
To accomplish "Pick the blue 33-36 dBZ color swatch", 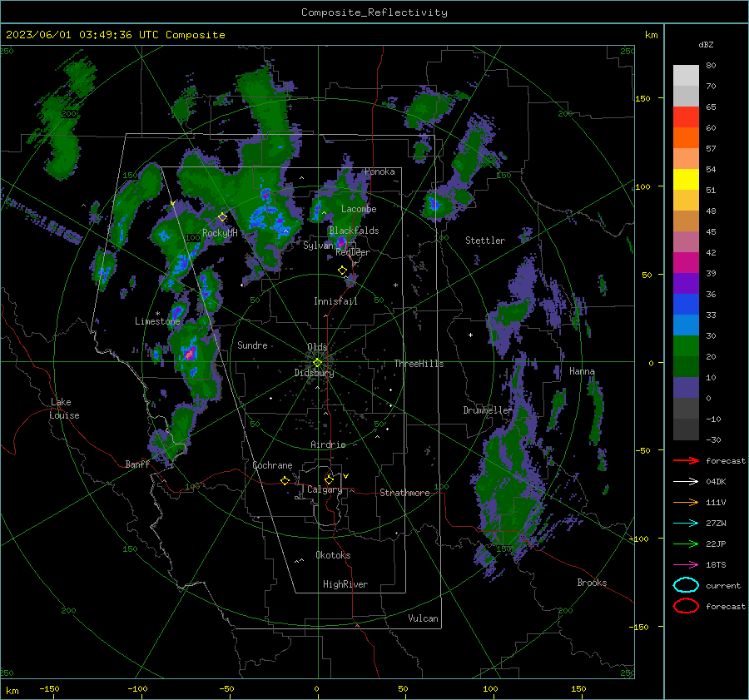I will pos(686,305).
